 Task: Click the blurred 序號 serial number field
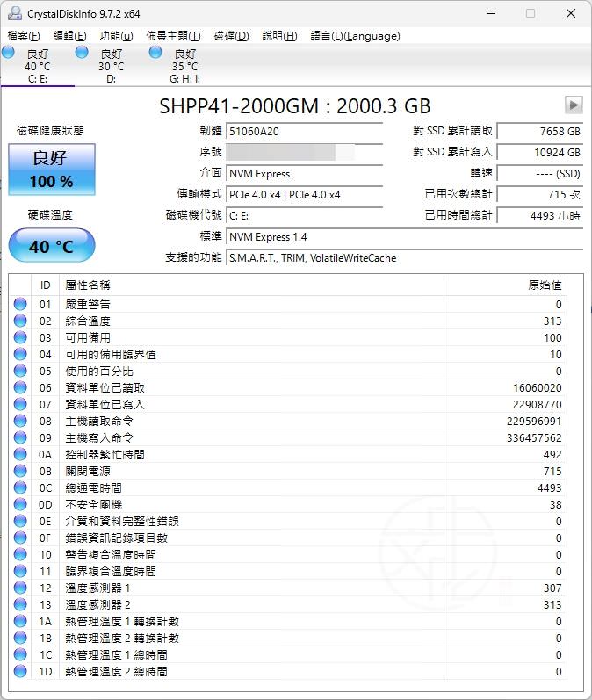pos(305,152)
